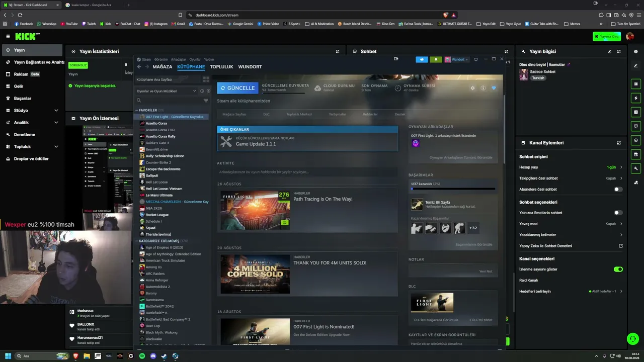Toggle Yalnızca Emotlarla sohbet switch
The height and width of the screenshot is (362, 644).
618,213
